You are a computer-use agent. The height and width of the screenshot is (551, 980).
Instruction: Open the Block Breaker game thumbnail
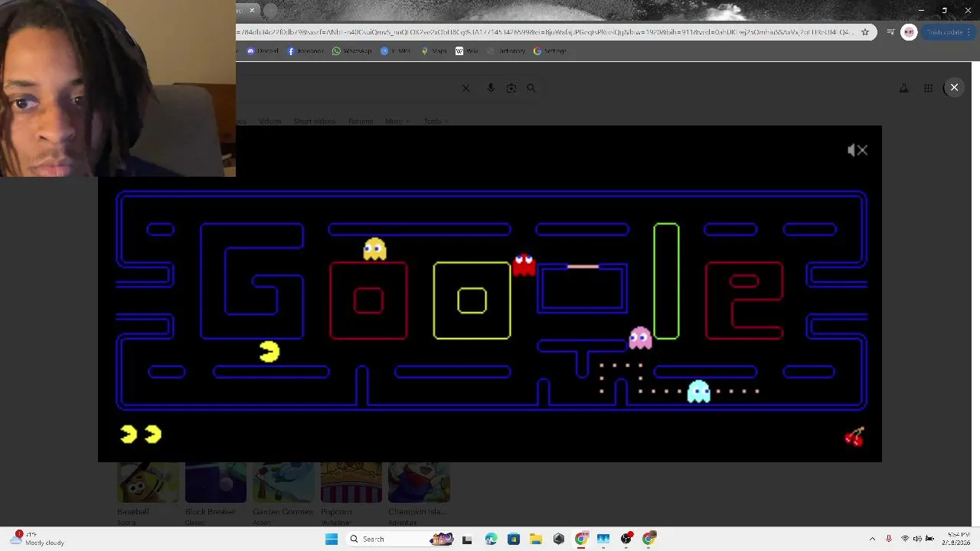216,482
